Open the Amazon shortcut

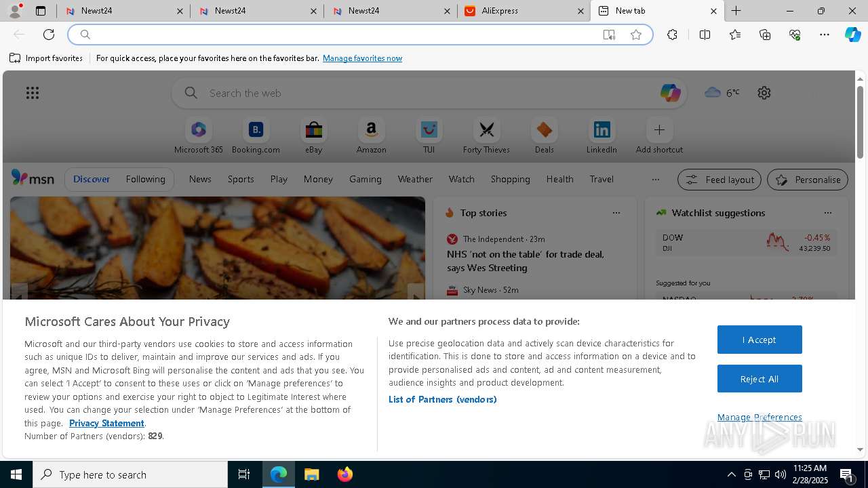pos(371,136)
